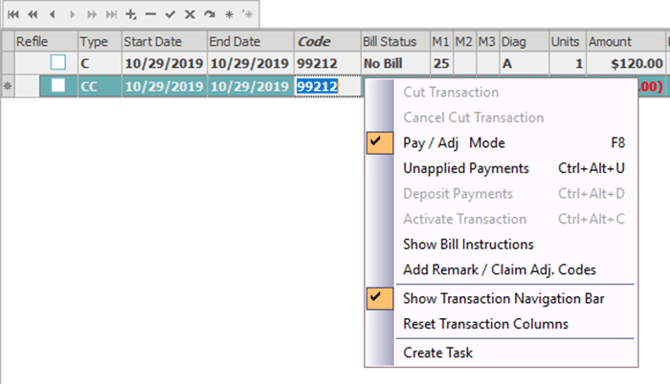Select Add Remark / Claim Adj. Codes

501,270
